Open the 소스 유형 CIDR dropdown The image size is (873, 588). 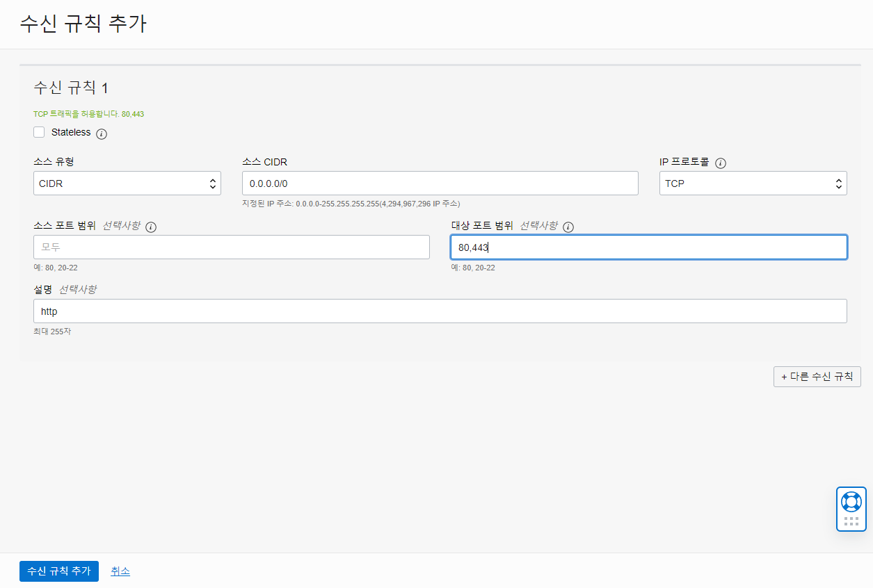coord(127,183)
